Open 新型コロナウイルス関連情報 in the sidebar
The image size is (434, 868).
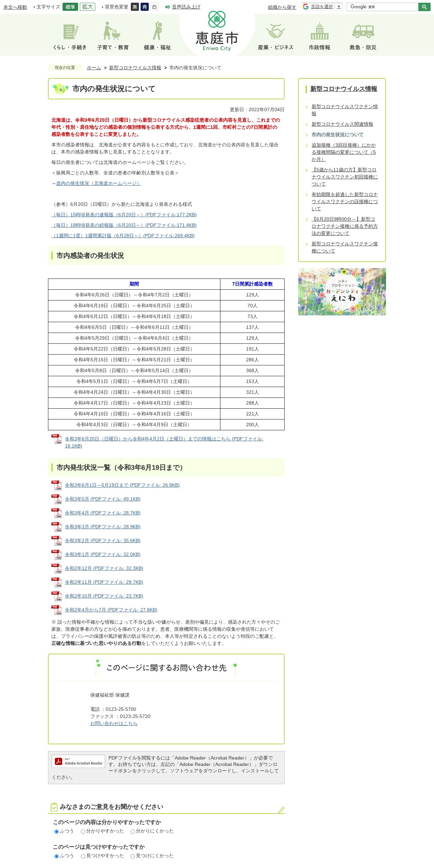tap(342, 124)
